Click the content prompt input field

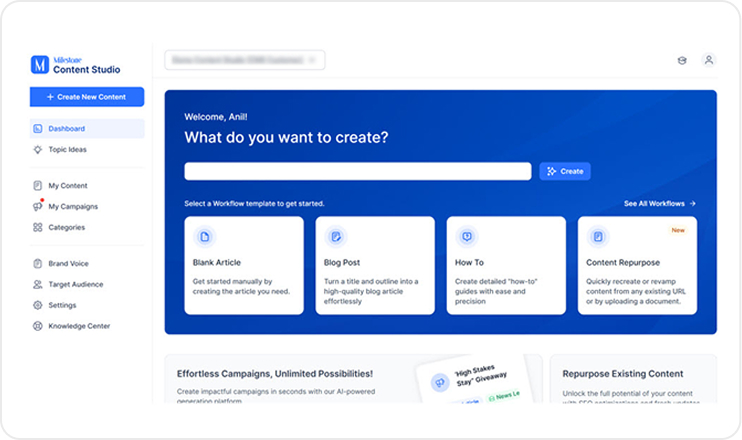coord(357,171)
